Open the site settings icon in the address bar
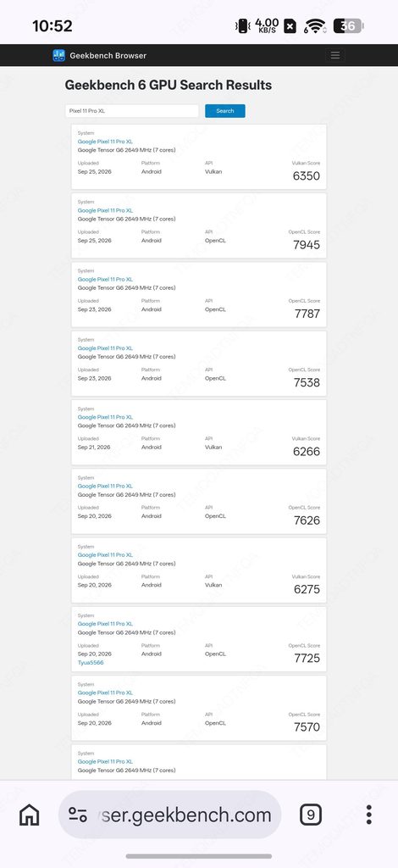The width and height of the screenshot is (398, 868). pos(78,815)
